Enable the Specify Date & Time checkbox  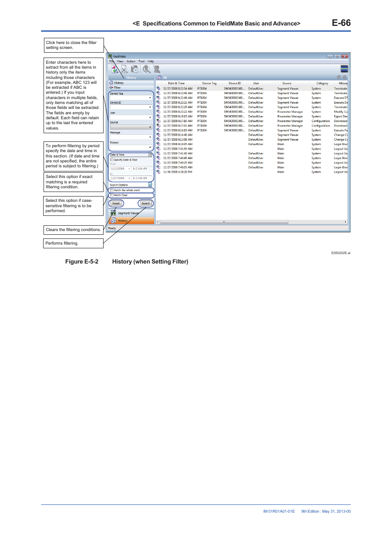[112, 160]
